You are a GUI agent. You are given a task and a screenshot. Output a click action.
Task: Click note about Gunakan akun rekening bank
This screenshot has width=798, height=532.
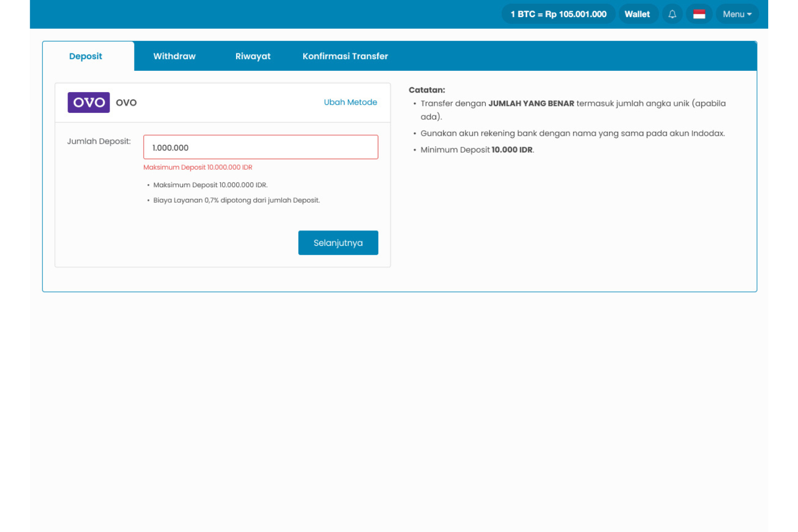coord(572,134)
